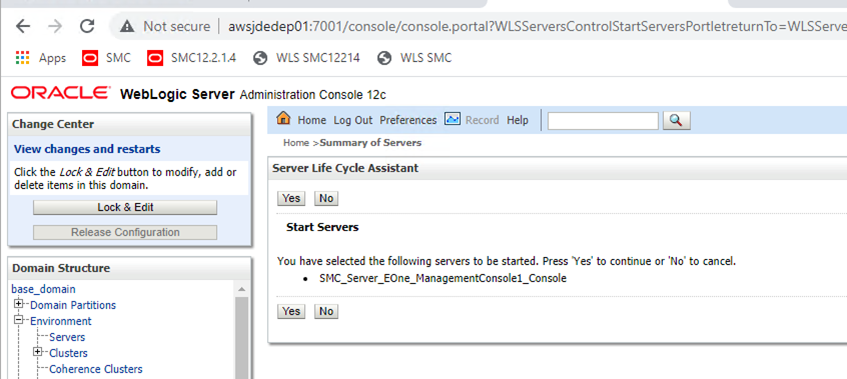Reload the page with refresh icon

(87, 26)
